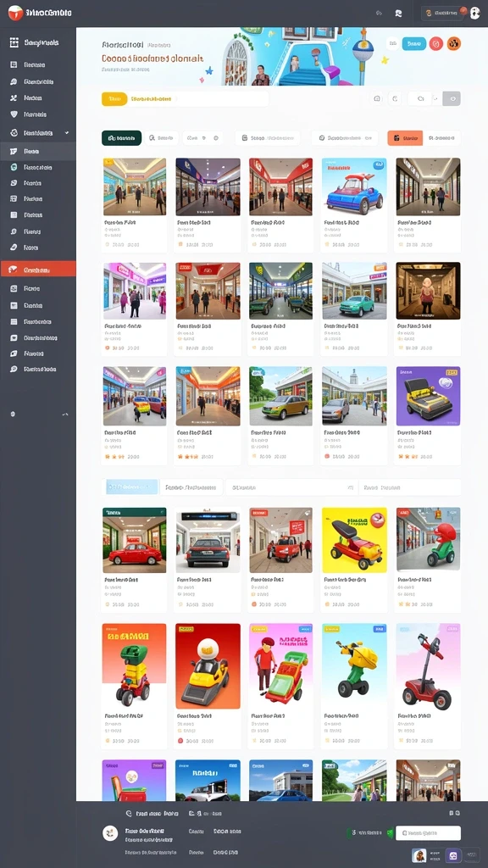The image size is (488, 868).
Task: Select the dark green filter tab
Action: pos(122,138)
